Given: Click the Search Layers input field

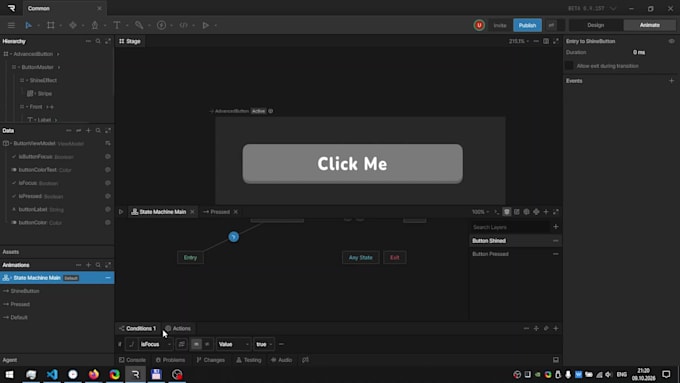Looking at the screenshot, I should [510, 227].
